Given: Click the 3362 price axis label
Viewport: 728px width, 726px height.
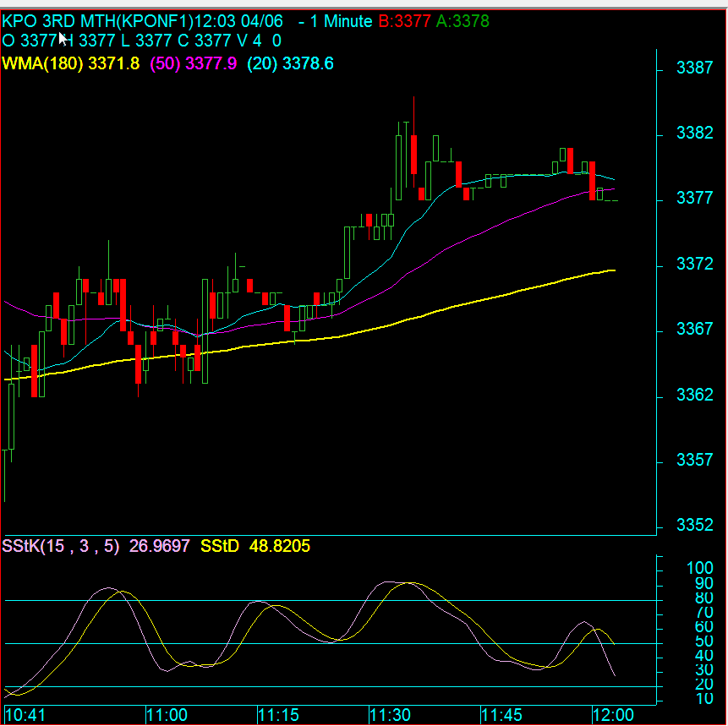Looking at the screenshot, I should click(x=694, y=395).
